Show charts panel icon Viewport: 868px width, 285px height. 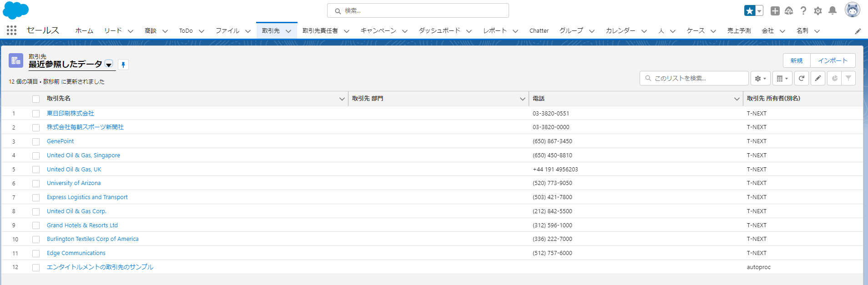coord(834,78)
